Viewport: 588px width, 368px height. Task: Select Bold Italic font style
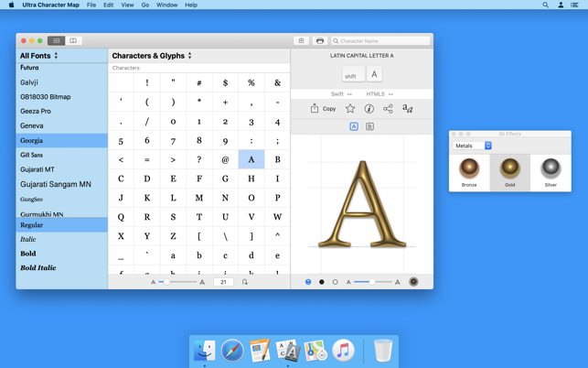pos(38,268)
